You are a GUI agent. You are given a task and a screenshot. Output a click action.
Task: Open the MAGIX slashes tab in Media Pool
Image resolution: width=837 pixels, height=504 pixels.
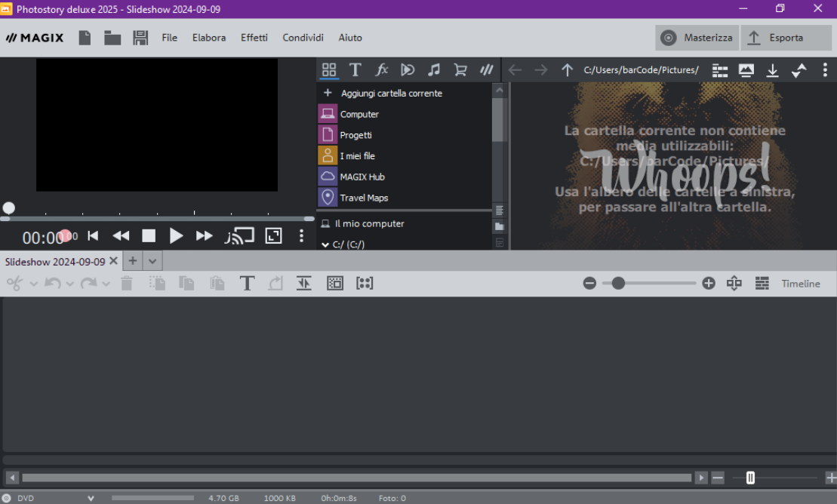click(486, 70)
